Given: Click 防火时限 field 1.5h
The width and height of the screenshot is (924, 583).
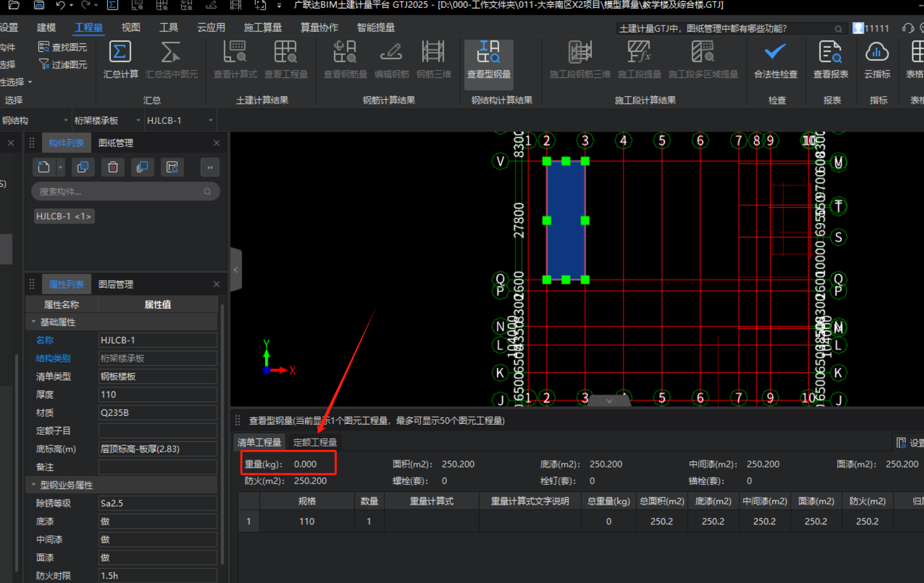Looking at the screenshot, I should coord(158,576).
